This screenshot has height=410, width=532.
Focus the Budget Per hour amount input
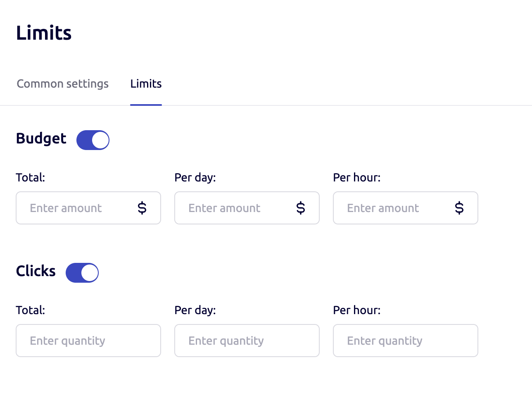tap(396, 208)
